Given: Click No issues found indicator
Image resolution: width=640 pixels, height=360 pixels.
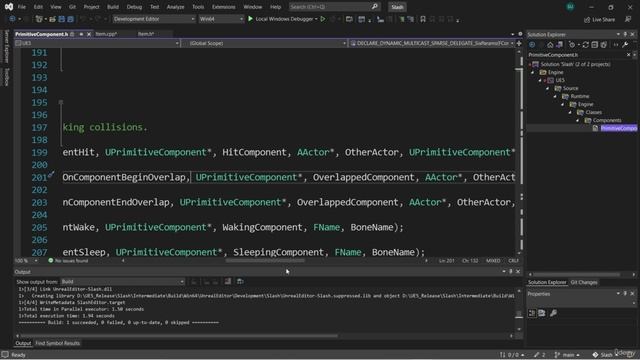Looking at the screenshot, I should coord(68,260).
